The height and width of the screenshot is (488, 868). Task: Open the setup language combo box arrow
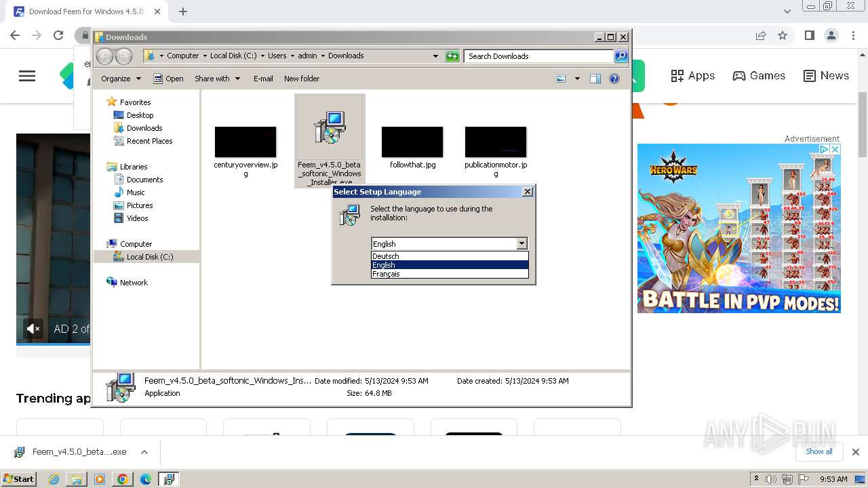[x=521, y=243]
